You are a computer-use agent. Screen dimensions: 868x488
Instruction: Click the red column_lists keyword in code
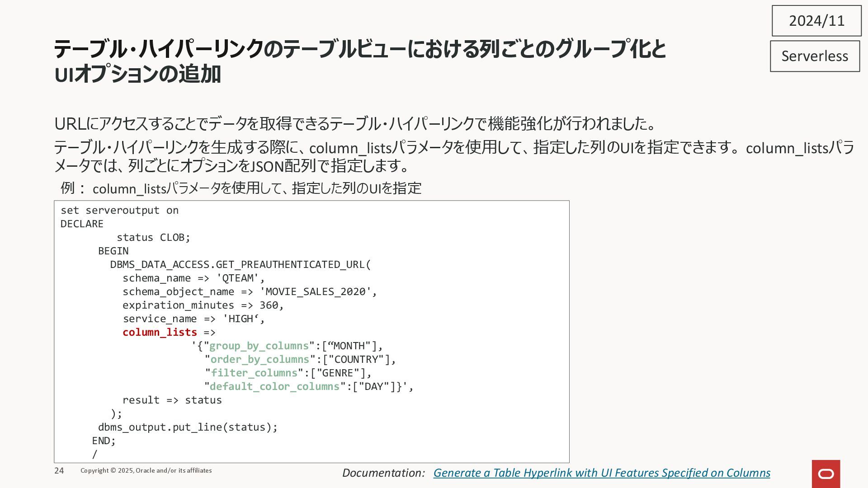tap(160, 332)
